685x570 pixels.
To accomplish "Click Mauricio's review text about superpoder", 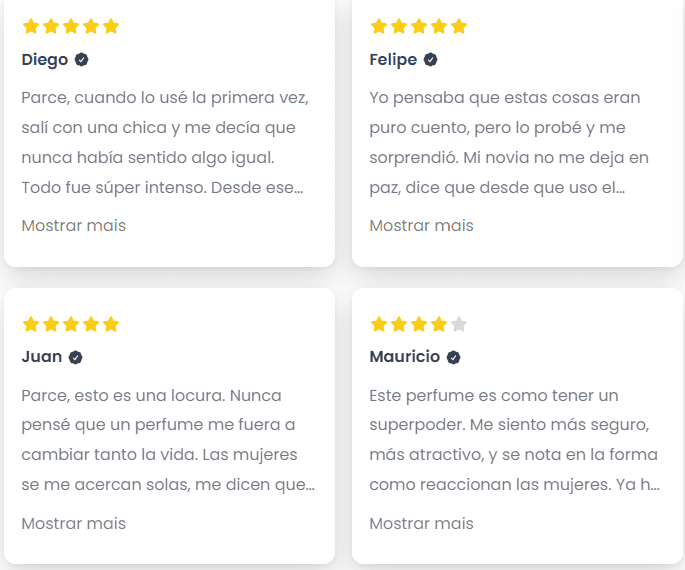I will 512,440.
